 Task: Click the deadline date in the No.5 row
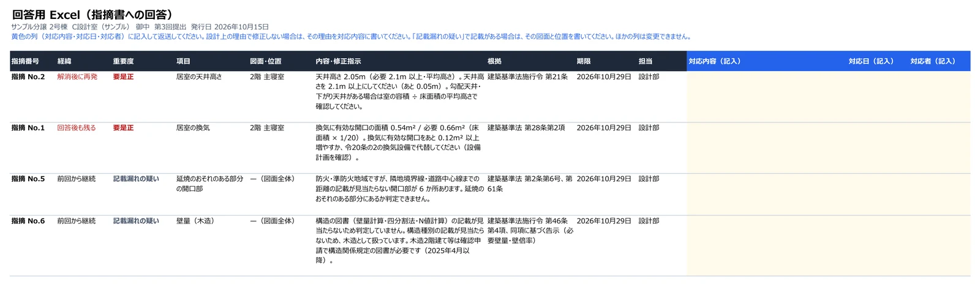pos(604,179)
